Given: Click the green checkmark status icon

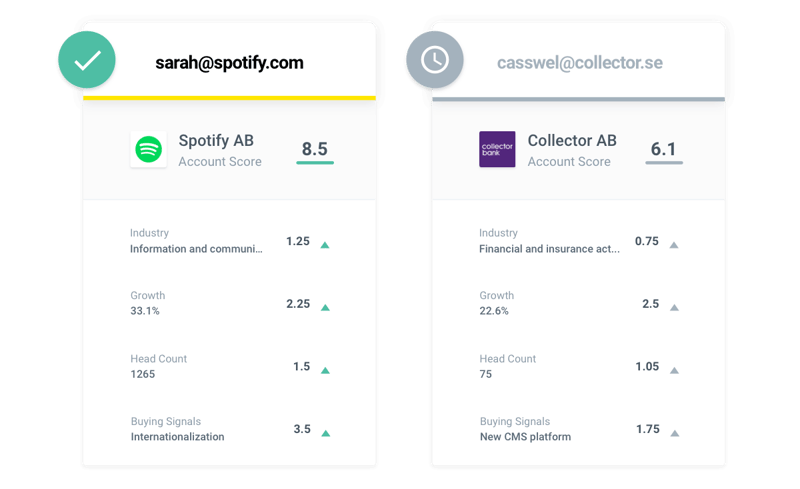Looking at the screenshot, I should pos(86,60).
